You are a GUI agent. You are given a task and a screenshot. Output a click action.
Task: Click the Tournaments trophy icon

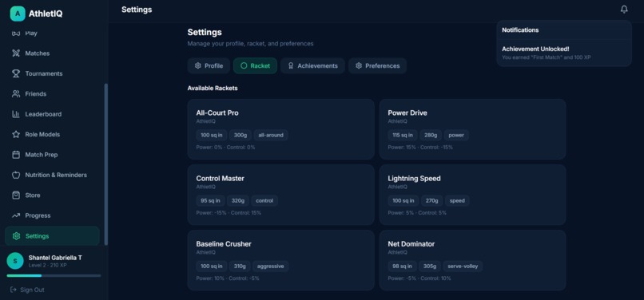point(16,73)
